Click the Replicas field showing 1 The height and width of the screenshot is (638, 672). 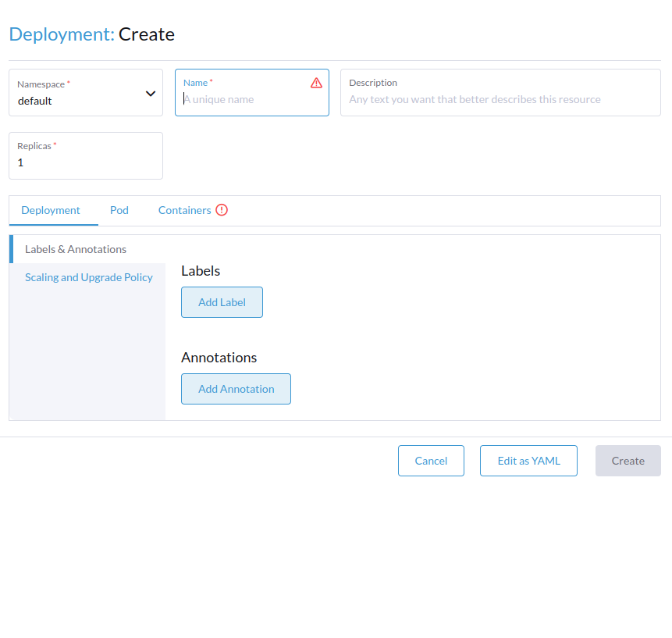click(86, 162)
